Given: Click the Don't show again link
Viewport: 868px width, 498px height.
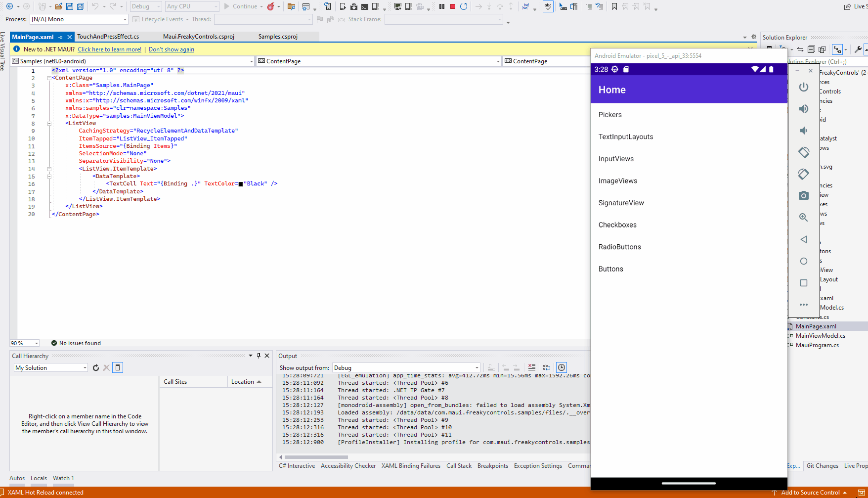Looking at the screenshot, I should pos(171,49).
